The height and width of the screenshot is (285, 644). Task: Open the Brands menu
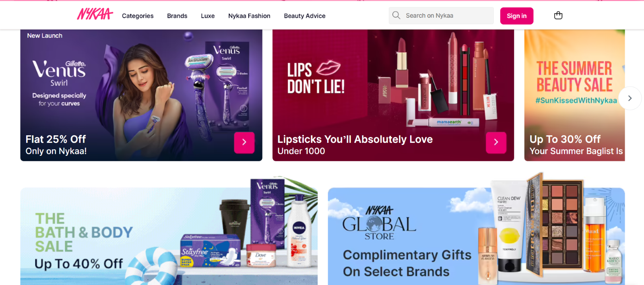click(x=177, y=16)
